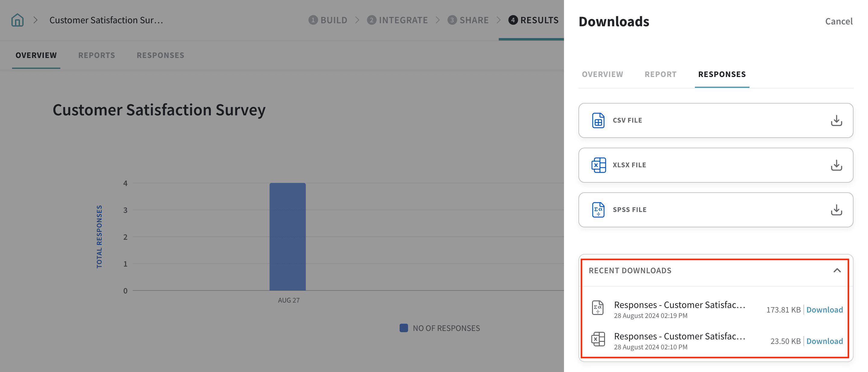Click the download arrow on CSV FILE row
Screen dimensions: 868x372
[x=836, y=120]
